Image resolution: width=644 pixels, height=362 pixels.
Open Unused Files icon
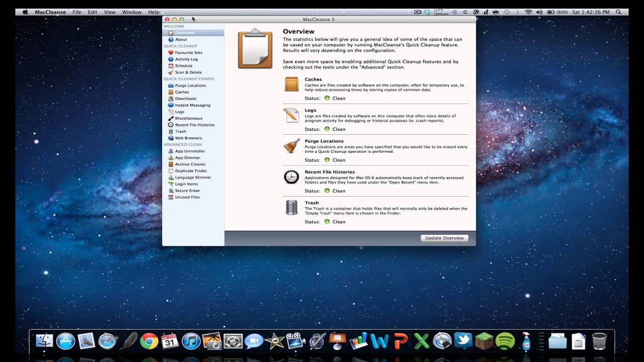tap(171, 197)
